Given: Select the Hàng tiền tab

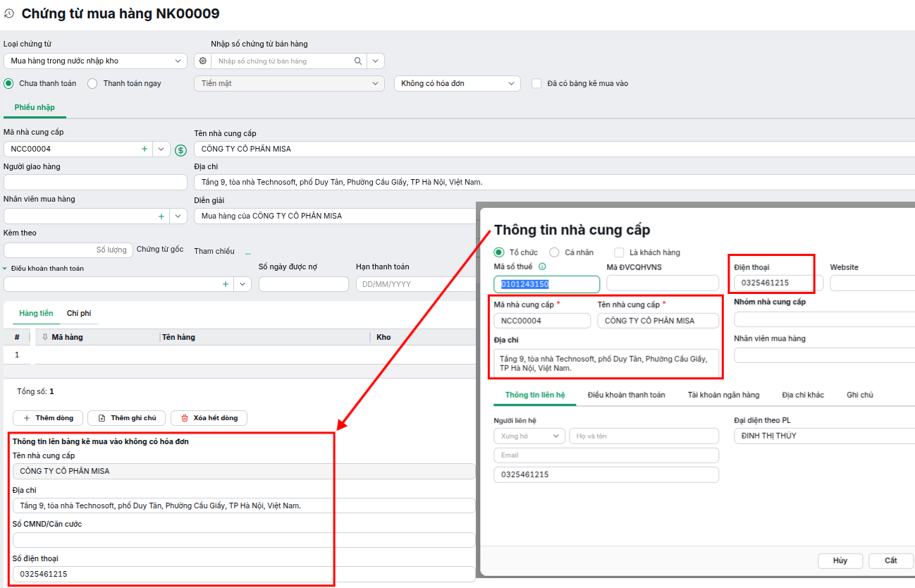Looking at the screenshot, I should click(36, 313).
